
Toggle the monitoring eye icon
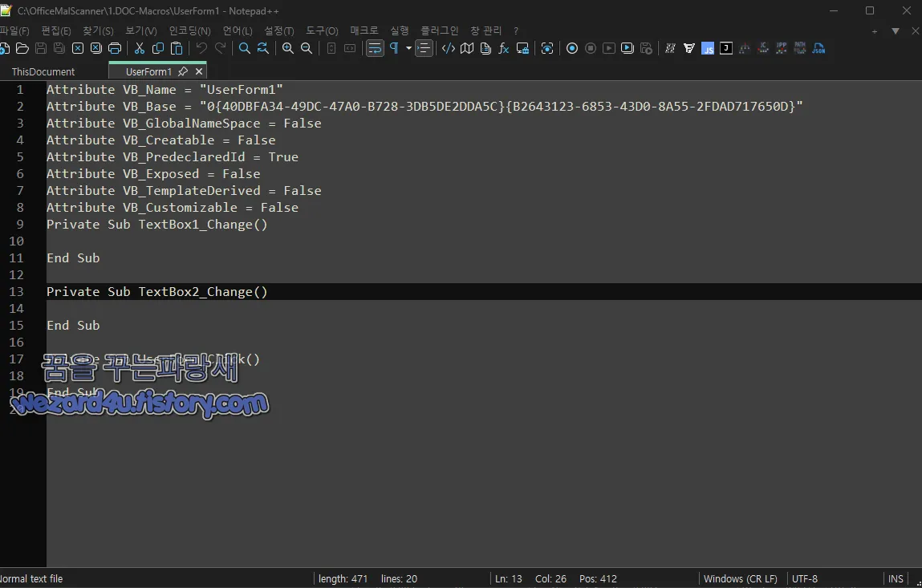coord(546,48)
